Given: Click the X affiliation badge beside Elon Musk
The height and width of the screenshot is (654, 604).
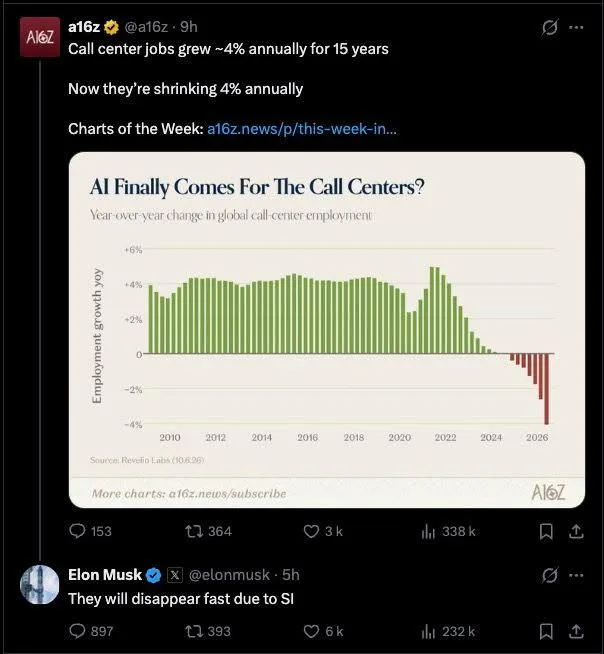Looking at the screenshot, I should 175,575.
